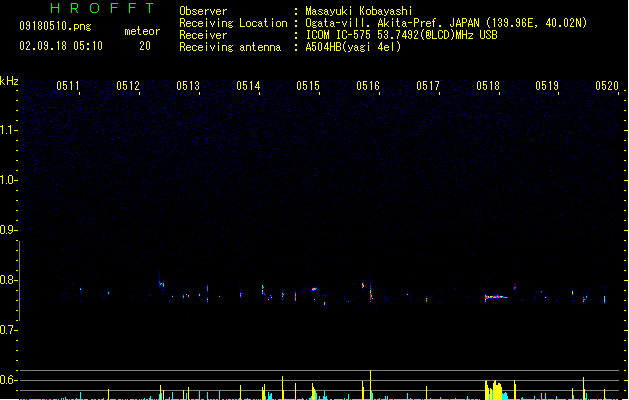Click the 0518 time marker

click(x=488, y=86)
